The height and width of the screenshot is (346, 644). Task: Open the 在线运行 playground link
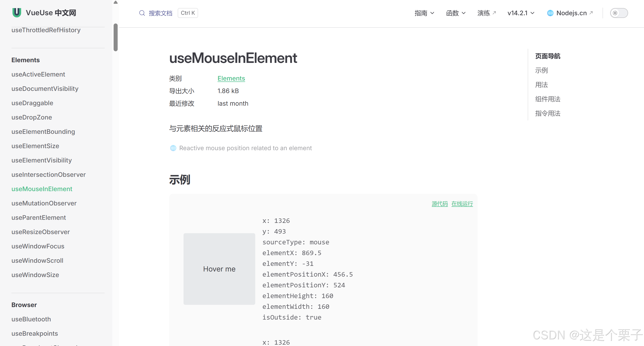(x=462, y=204)
